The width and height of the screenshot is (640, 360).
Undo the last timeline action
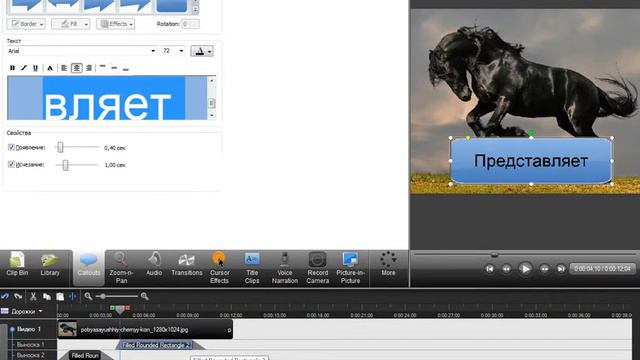point(5,296)
